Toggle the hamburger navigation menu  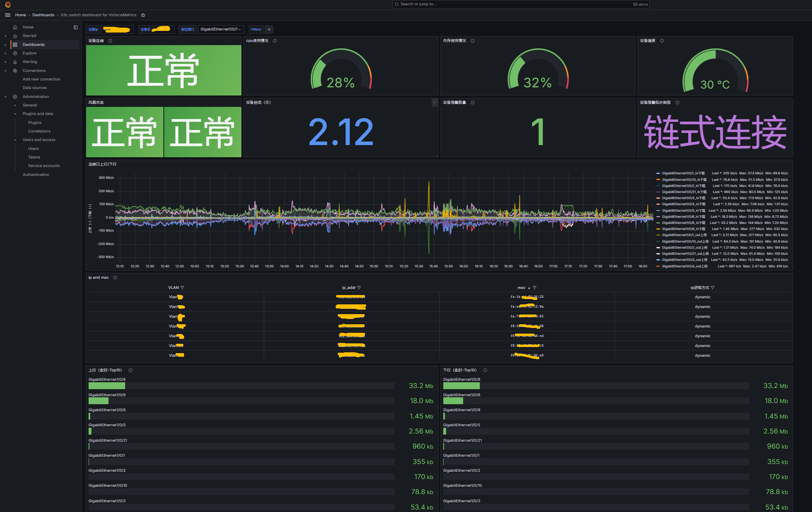(x=7, y=15)
